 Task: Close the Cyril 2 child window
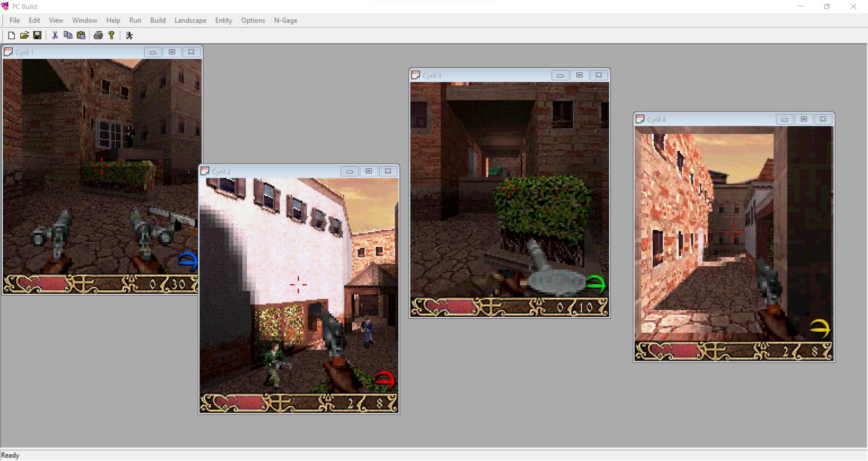coord(388,171)
